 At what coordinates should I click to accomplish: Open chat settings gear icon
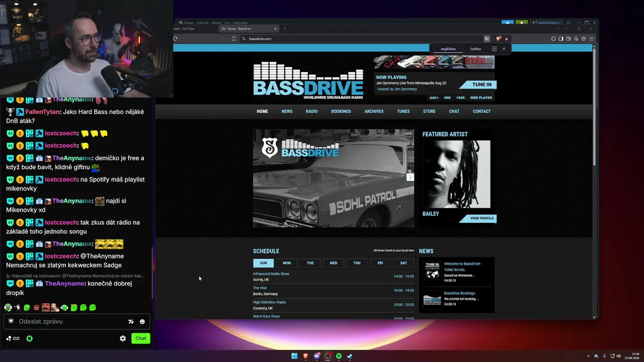click(x=123, y=338)
